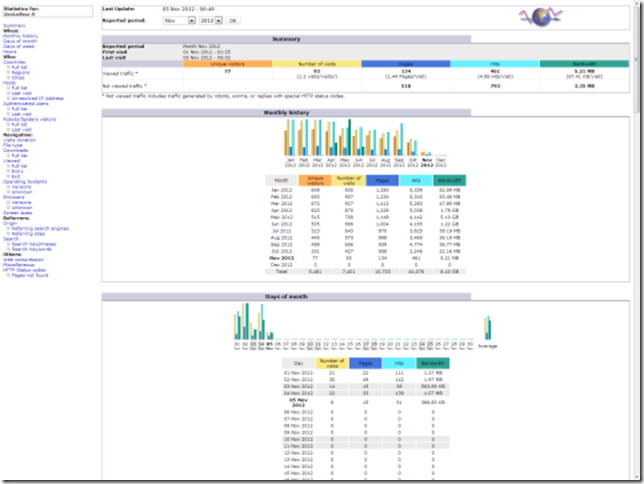The width and height of the screenshot is (644, 484).
Task: Open Miscellaneous link
Action: click(19, 265)
